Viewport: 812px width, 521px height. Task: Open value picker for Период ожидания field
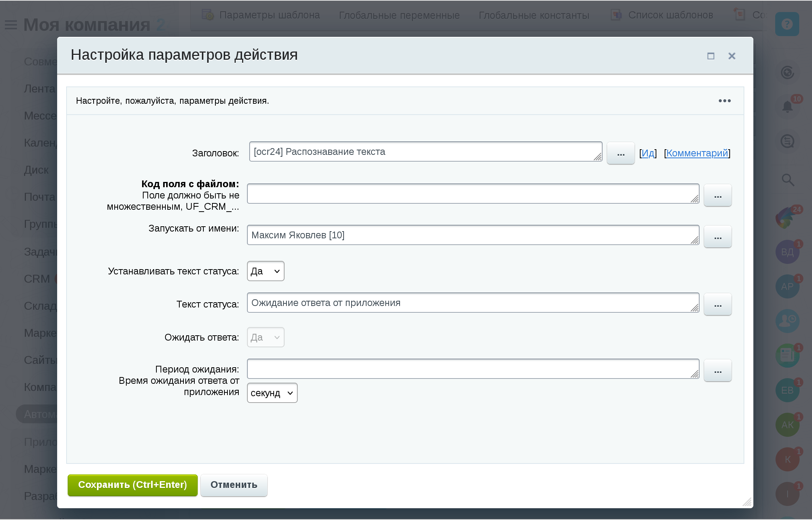pos(717,371)
